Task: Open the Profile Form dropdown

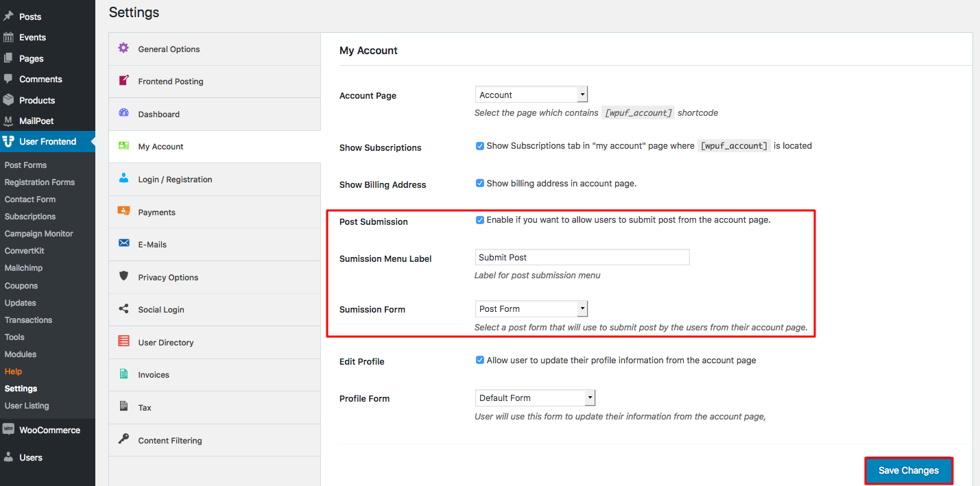Action: (x=535, y=398)
